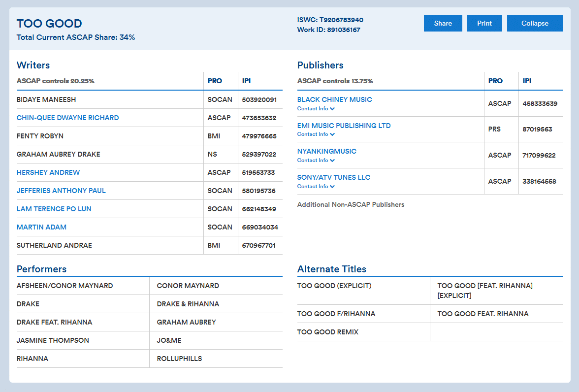Click performer GRAHAM AUBREY
579x392 pixels.
click(187, 322)
